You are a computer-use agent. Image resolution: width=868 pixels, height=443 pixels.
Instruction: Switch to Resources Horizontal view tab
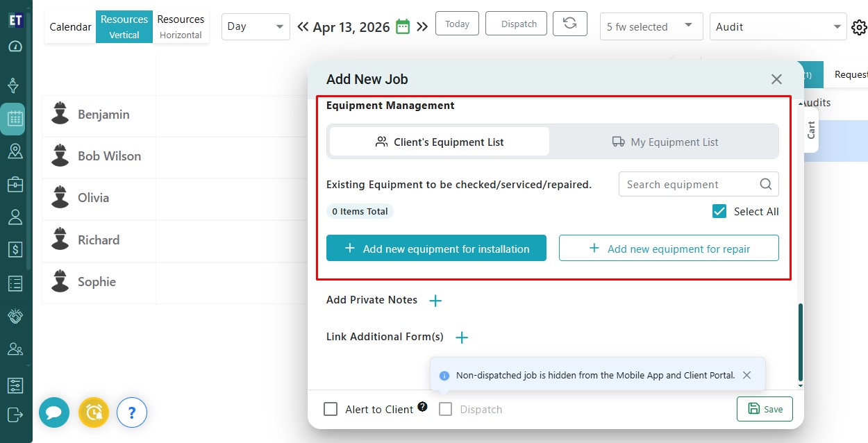pyautogui.click(x=181, y=26)
